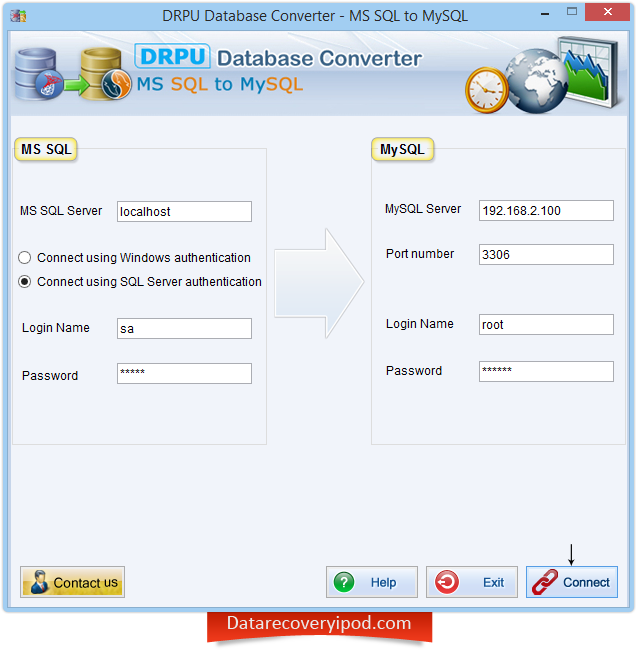Viewport: 637px width, 650px height.
Task: Click MySQL Server field with 192.168.2.100
Action: click(x=546, y=210)
